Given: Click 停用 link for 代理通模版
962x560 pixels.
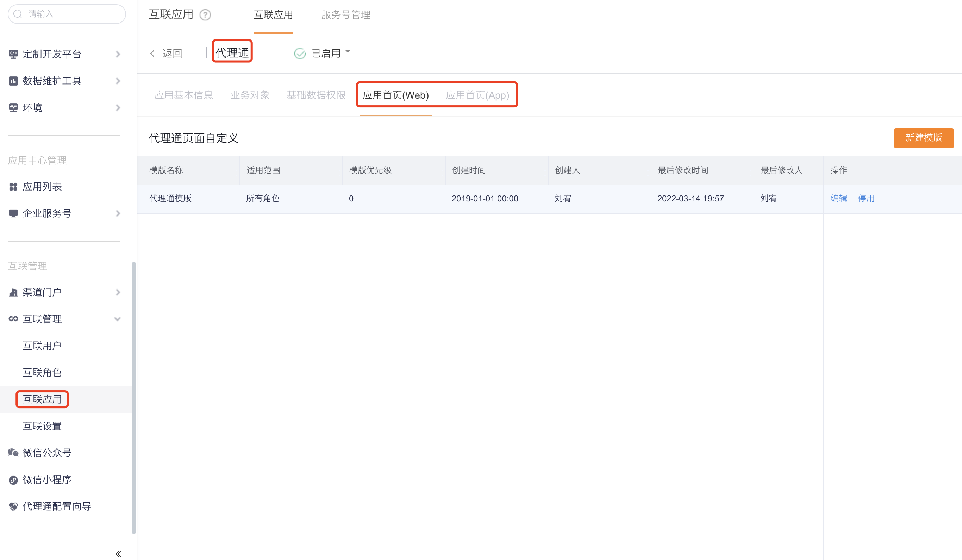Looking at the screenshot, I should click(866, 199).
